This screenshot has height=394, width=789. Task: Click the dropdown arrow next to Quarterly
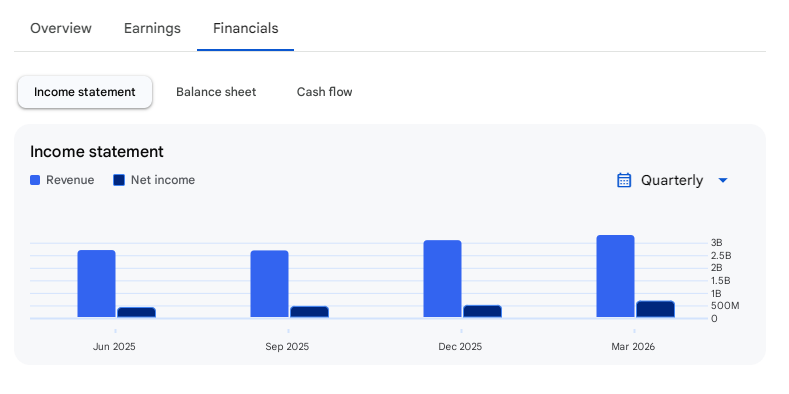coord(723,180)
